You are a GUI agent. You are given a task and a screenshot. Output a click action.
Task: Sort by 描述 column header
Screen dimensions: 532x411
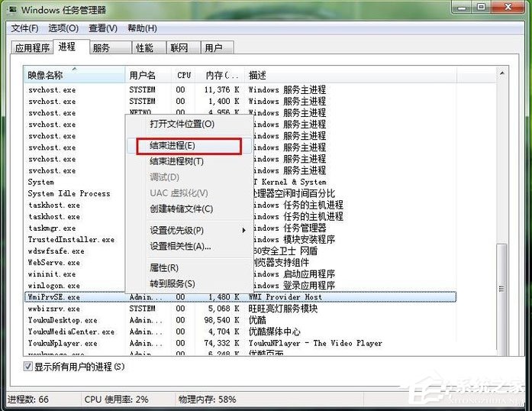pyautogui.click(x=350, y=75)
